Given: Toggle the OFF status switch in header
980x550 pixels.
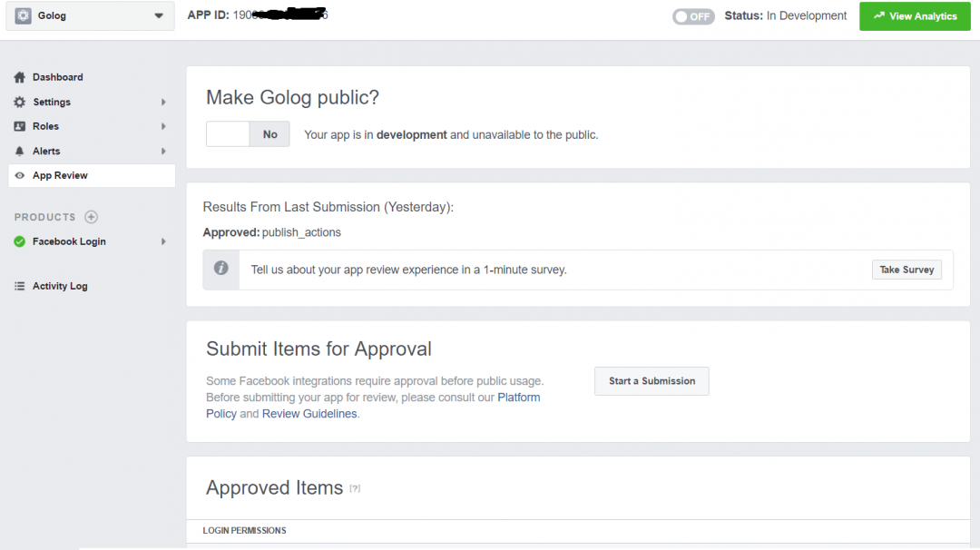Looking at the screenshot, I should (x=693, y=16).
